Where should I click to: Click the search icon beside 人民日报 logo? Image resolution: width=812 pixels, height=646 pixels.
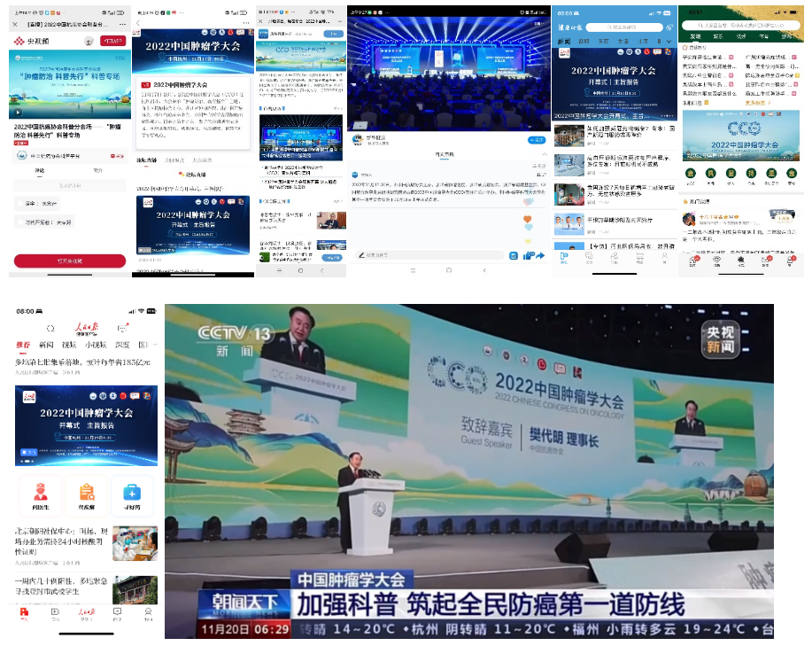50,329
